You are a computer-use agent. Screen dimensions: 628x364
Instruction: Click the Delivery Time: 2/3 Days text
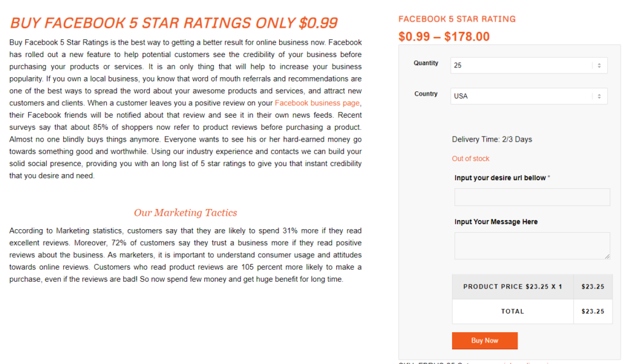[492, 139]
